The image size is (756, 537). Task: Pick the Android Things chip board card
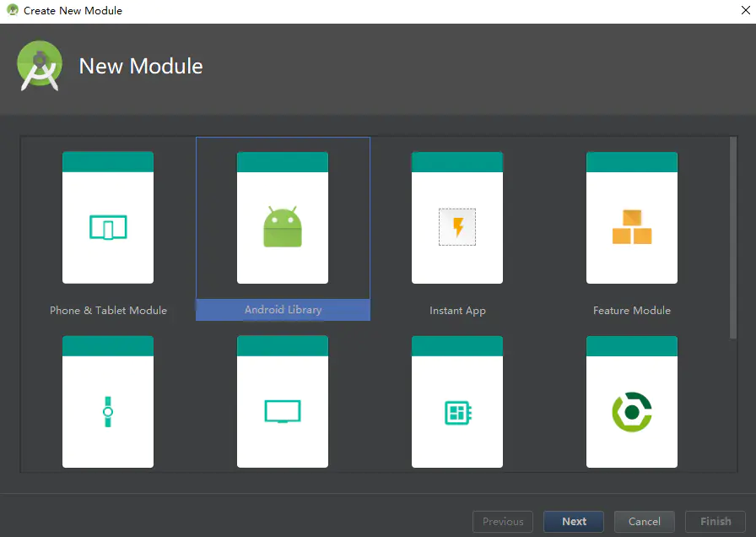tap(457, 402)
